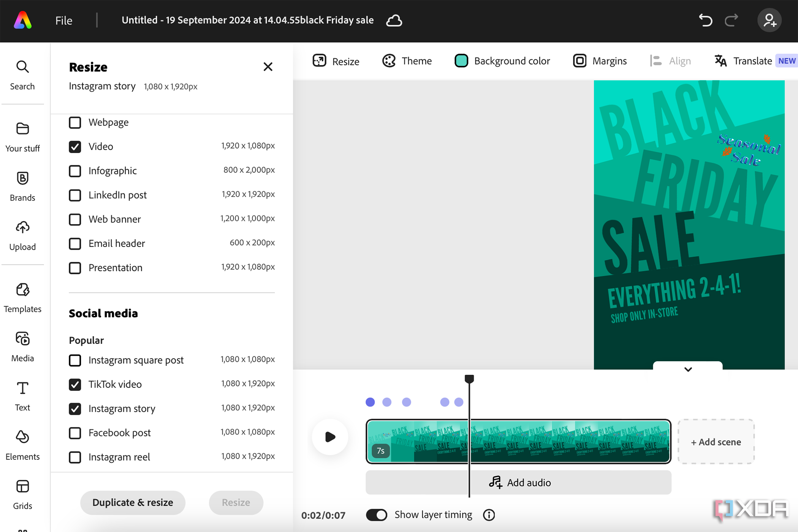Click the Translate tool icon
798x532 pixels.
(x=720, y=60)
